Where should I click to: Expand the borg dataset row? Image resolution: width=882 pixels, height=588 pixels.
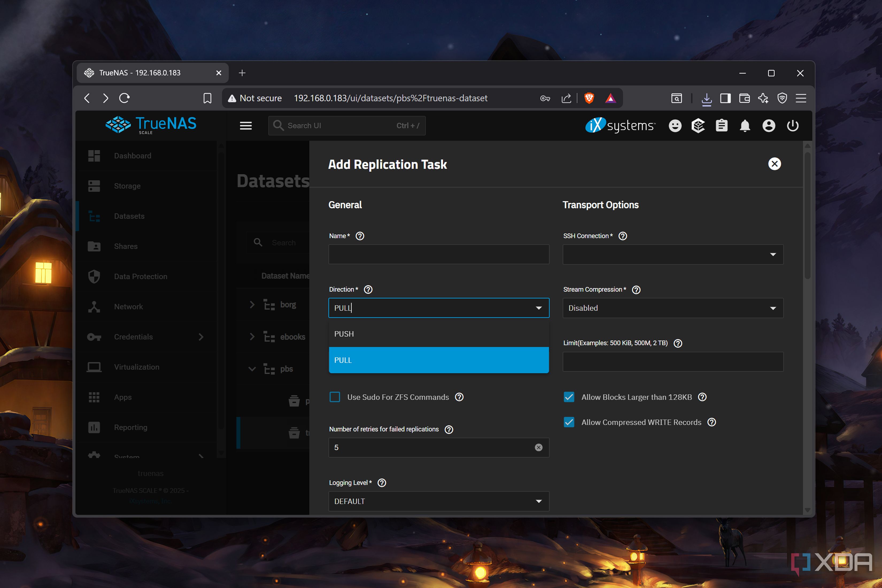(x=252, y=304)
